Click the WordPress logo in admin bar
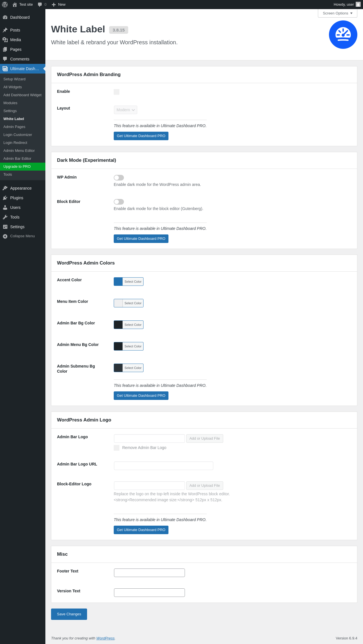This screenshot has height=644, width=363. 5,5
